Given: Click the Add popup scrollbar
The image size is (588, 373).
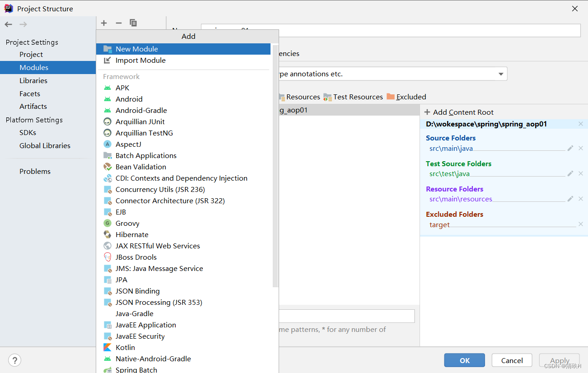Looking at the screenshot, I should coord(275,165).
